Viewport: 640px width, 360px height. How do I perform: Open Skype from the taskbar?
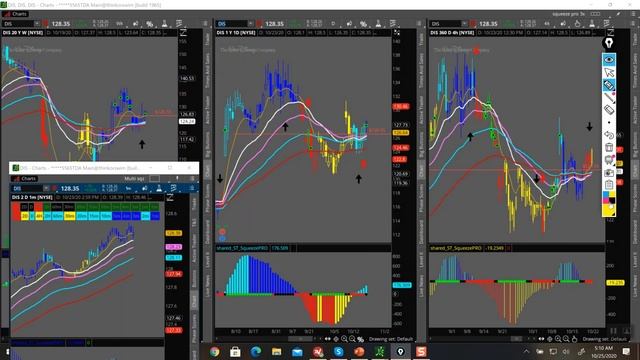coord(338,351)
